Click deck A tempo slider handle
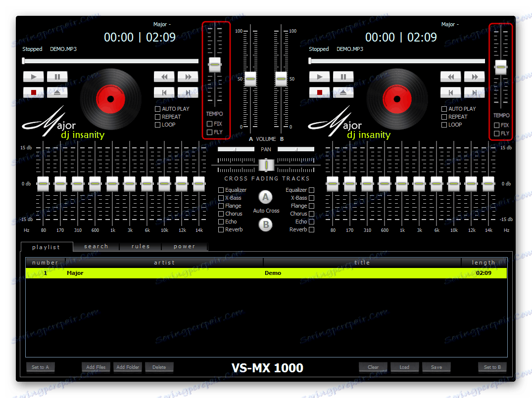532x398 pixels. (x=215, y=64)
